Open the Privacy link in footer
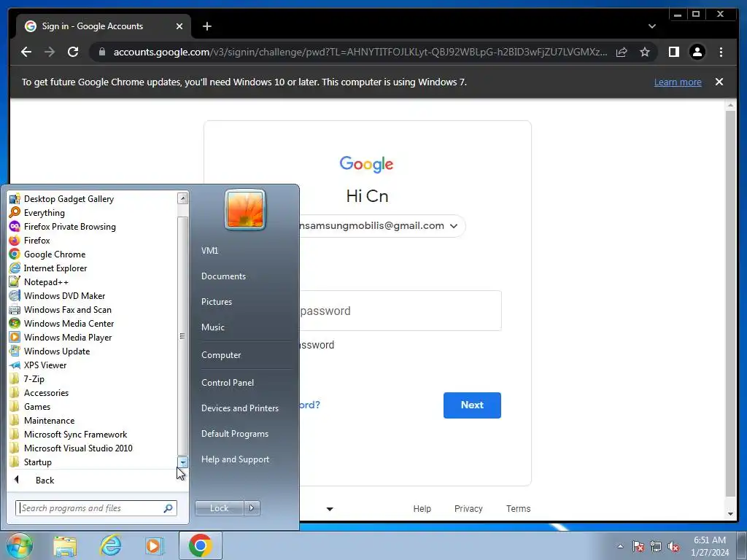747x560 pixels. [x=468, y=508]
